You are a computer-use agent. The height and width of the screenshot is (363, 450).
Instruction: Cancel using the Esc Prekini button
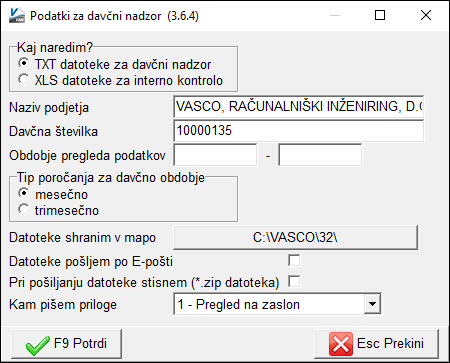click(377, 344)
